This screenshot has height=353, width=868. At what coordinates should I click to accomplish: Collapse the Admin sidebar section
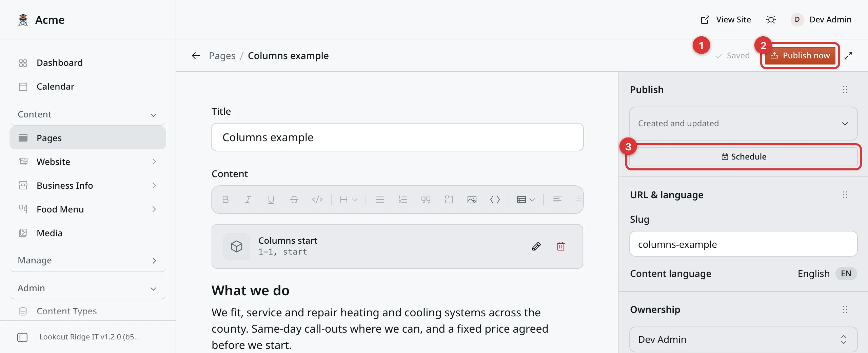click(x=87, y=288)
